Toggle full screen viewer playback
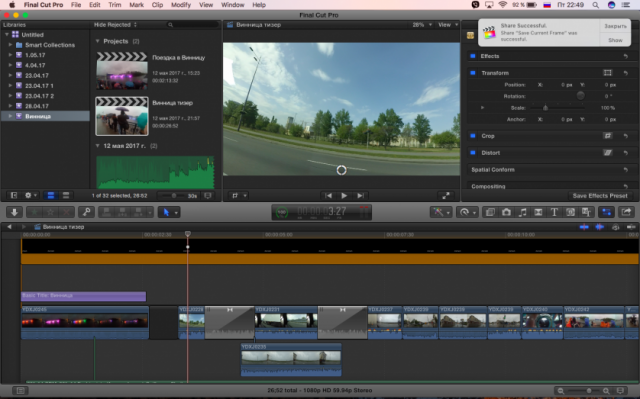The image size is (640, 399). click(x=446, y=195)
